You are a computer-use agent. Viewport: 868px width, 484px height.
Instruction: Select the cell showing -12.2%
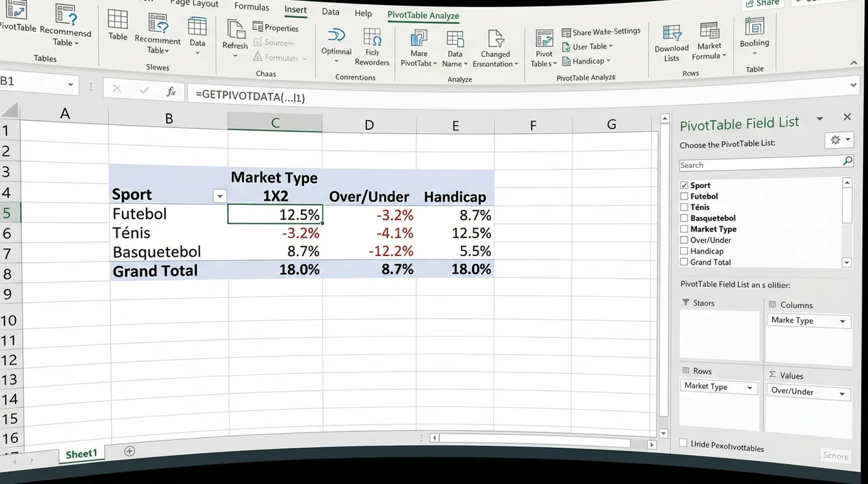point(369,251)
